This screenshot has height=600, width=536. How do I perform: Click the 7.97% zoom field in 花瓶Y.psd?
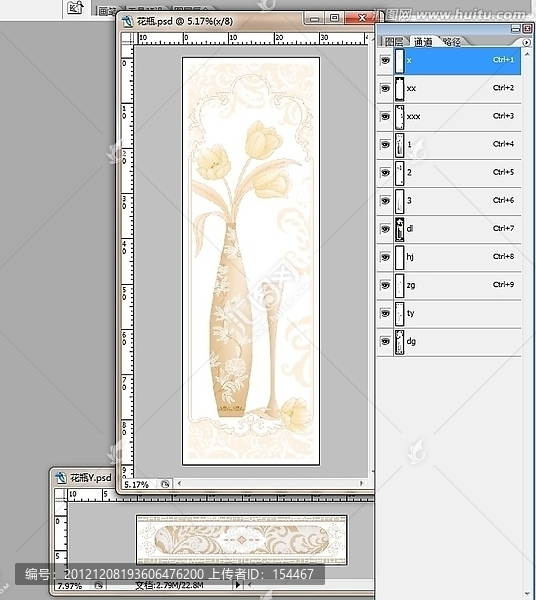[x=70, y=586]
